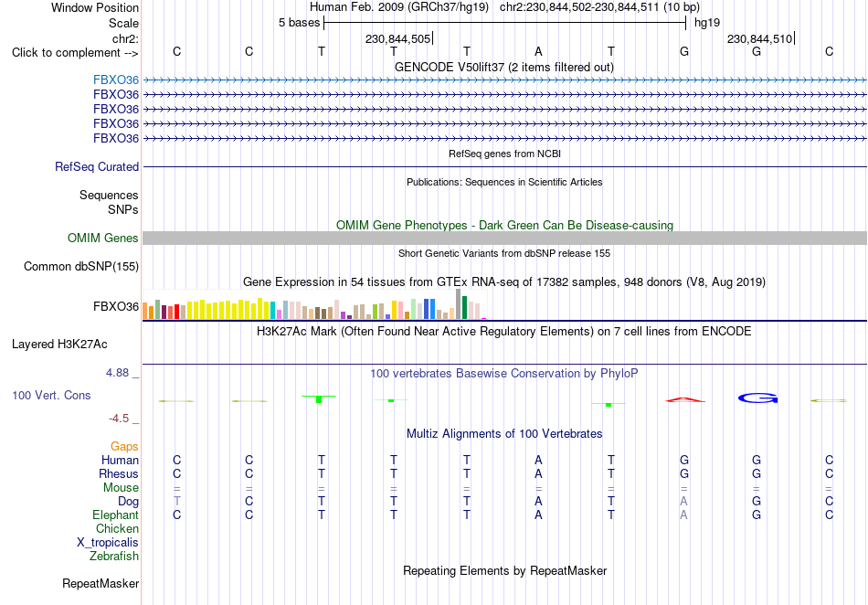The width and height of the screenshot is (868, 605).
Task: Click the tall gray GTEx expression bar
Action: [458, 304]
